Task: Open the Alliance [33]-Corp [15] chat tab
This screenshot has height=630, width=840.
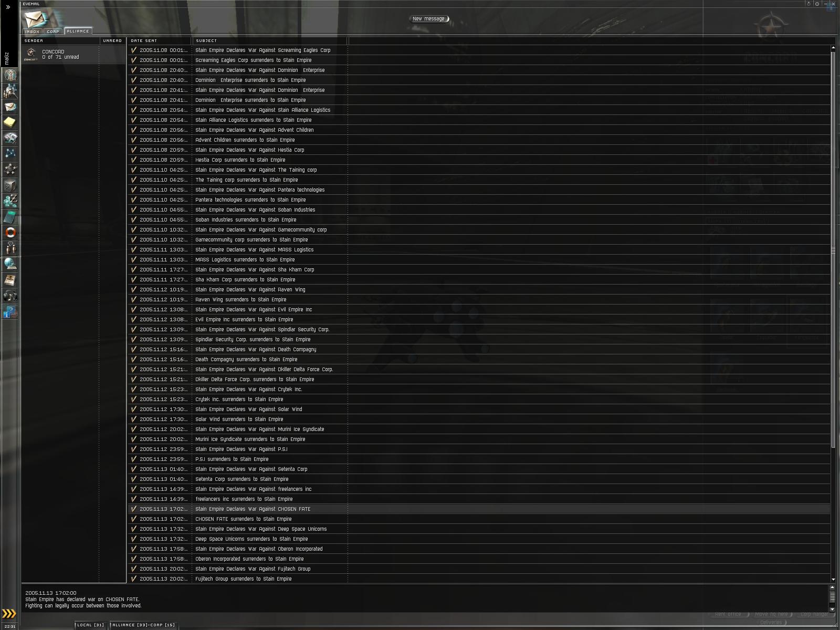Action: pyautogui.click(x=143, y=625)
